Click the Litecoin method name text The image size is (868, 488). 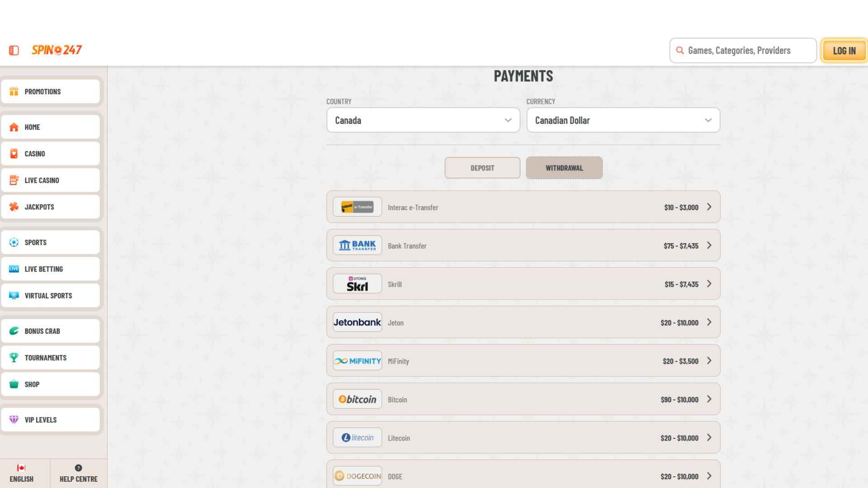click(399, 438)
